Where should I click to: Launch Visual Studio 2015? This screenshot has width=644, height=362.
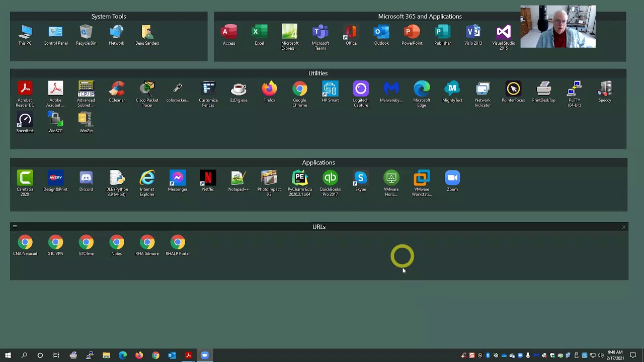[504, 38]
